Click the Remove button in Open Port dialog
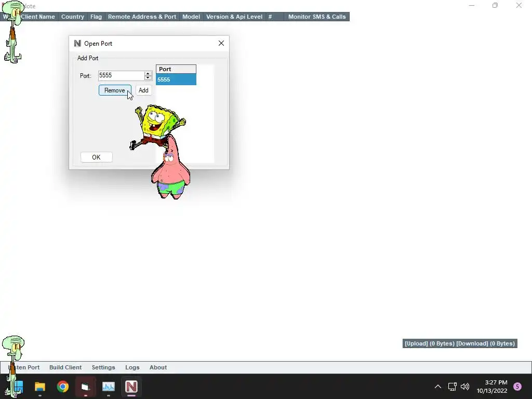 [115, 90]
